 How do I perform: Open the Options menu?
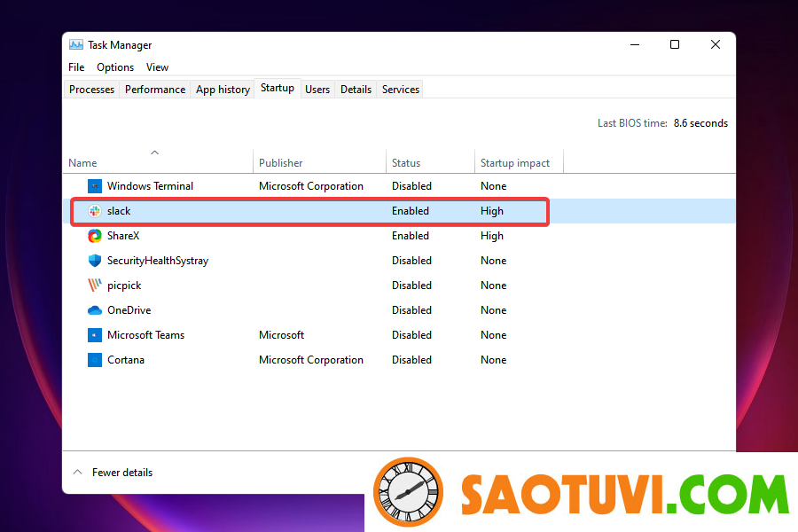click(x=115, y=66)
